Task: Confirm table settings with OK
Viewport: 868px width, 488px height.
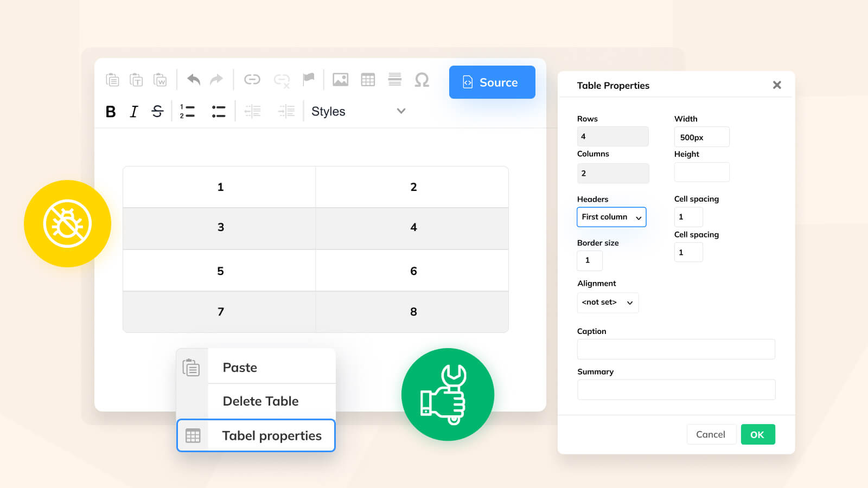Action: [758, 434]
